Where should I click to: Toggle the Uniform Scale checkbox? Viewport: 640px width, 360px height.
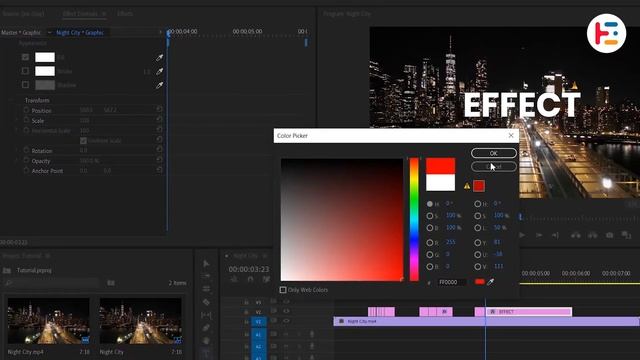coord(83,140)
